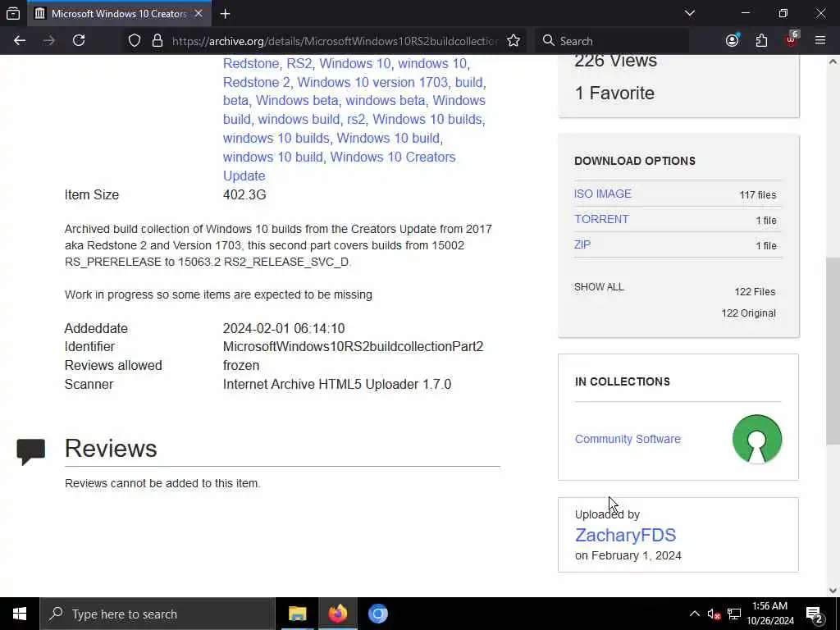Viewport: 840px width, 630px height.
Task: Open the taskbar clock and date
Action: pyautogui.click(x=770, y=614)
